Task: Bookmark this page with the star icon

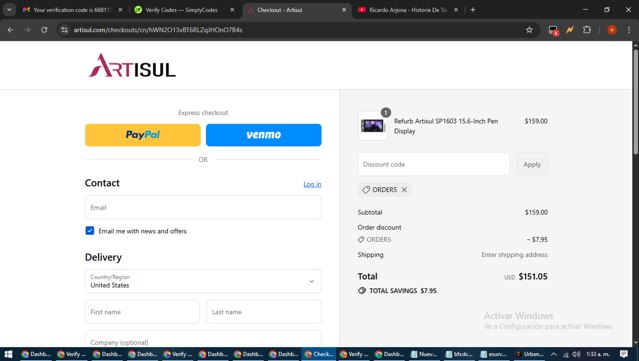Action: tap(529, 30)
